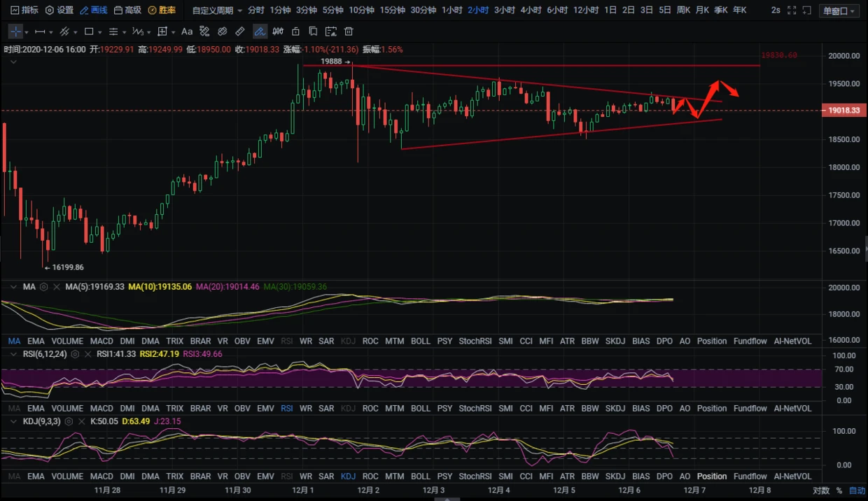Select the horizontal segment line tool
868x501 pixels.
40,31
